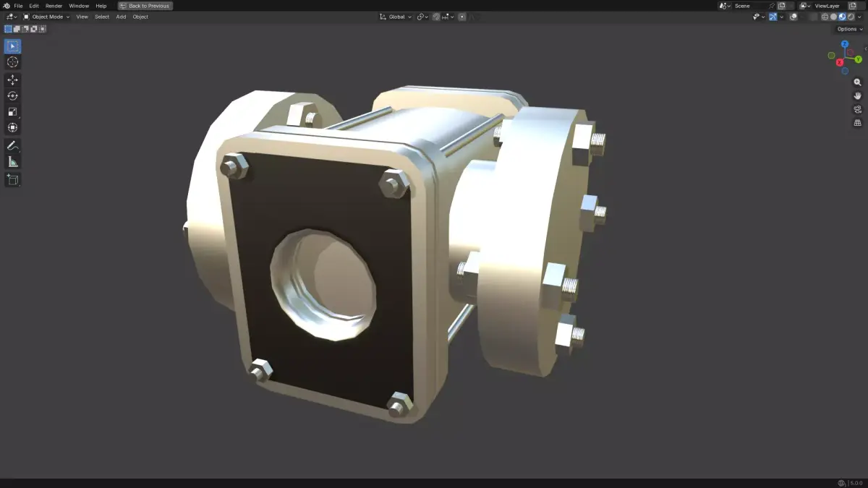Toggle proportional editing

point(462,17)
